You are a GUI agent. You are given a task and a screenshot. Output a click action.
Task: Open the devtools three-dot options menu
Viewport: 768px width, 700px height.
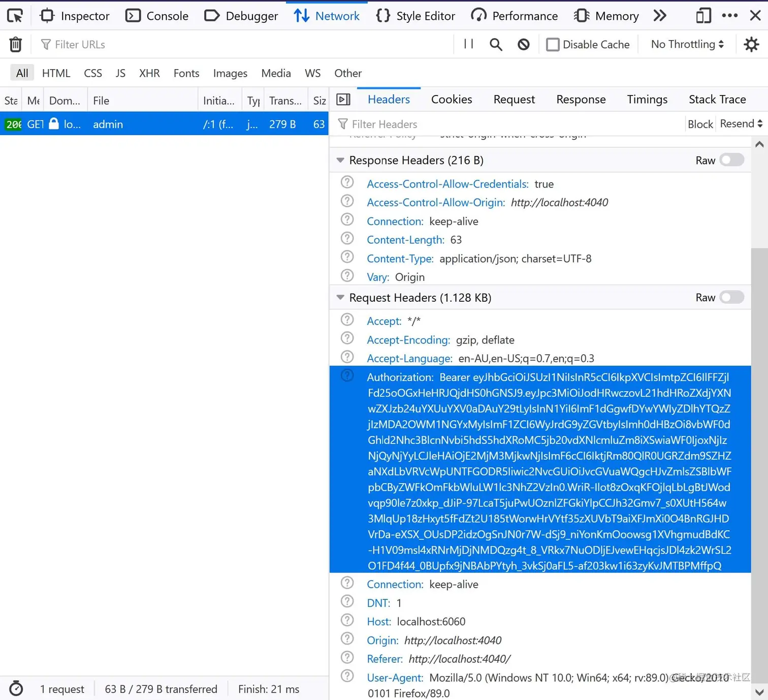730,16
